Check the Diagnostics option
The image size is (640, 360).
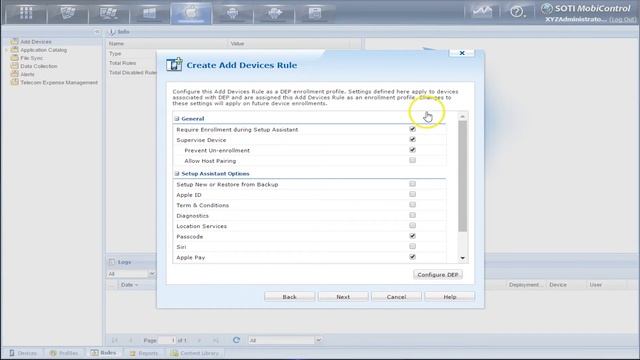pos(413,215)
